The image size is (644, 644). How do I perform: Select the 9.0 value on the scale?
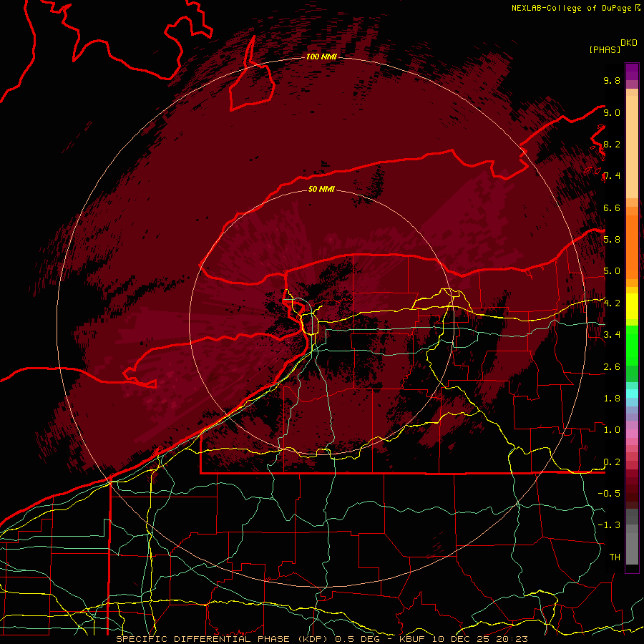point(612,112)
